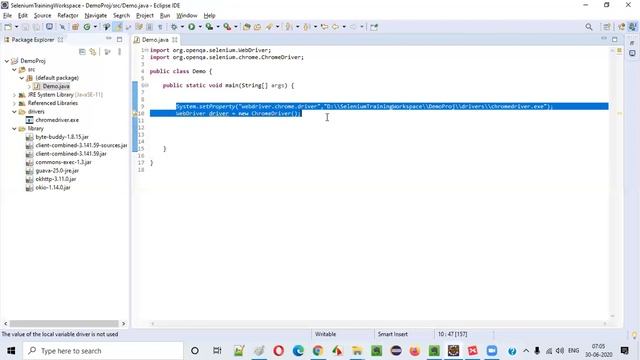Click the Package Explorer horizontal scrollbar
This screenshot has height=360, width=640.
pos(64,323)
